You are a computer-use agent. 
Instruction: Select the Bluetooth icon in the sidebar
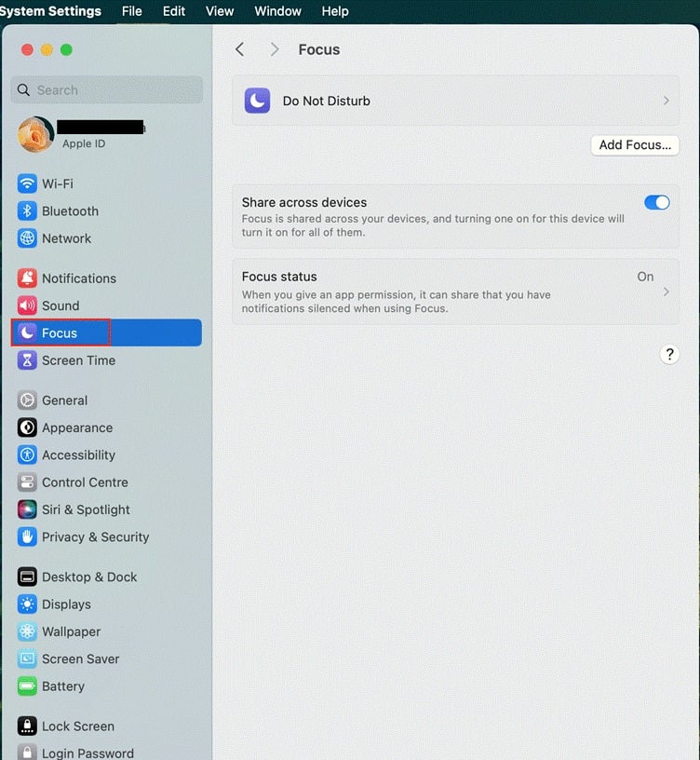(27, 210)
